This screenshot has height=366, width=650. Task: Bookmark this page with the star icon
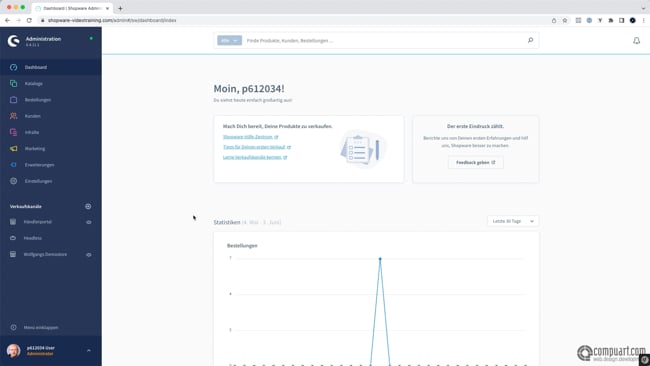(565, 20)
